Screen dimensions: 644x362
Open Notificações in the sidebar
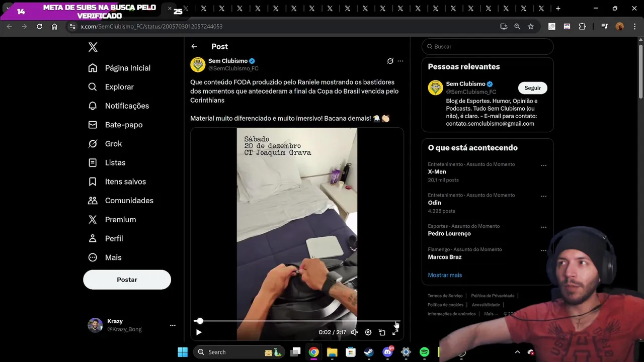119,106
